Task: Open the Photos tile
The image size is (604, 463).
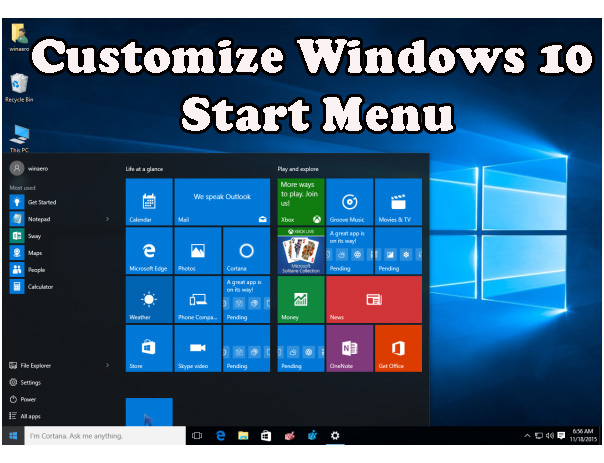Action: tap(198, 251)
